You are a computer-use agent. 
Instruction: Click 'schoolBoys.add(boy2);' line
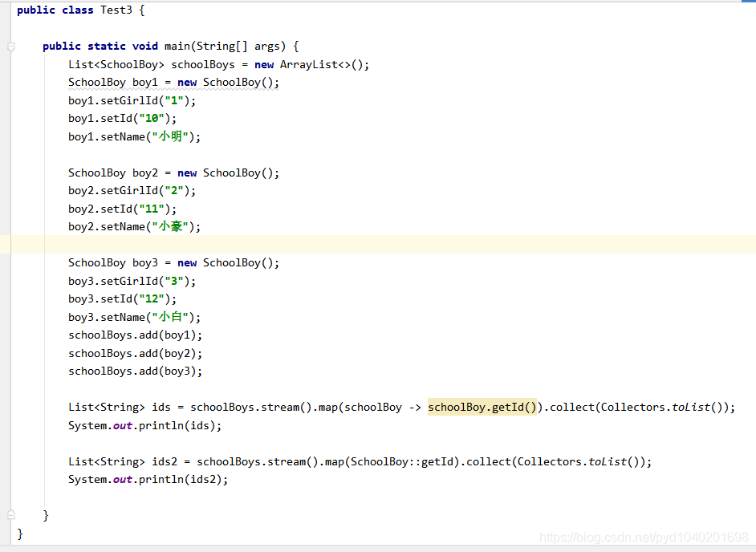pyautogui.click(x=136, y=353)
